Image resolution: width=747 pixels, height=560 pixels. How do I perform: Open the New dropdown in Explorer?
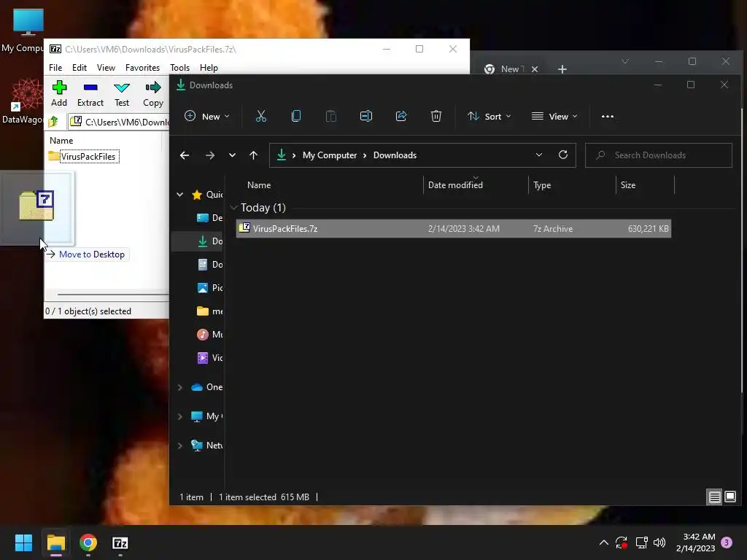[207, 116]
